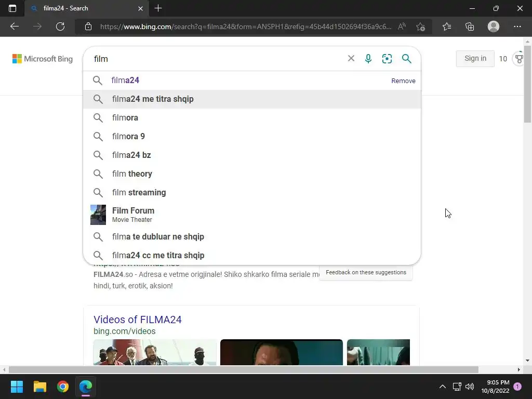Choose suggestion film streaming
Viewport: 532px width, 399px height.
(x=252, y=192)
